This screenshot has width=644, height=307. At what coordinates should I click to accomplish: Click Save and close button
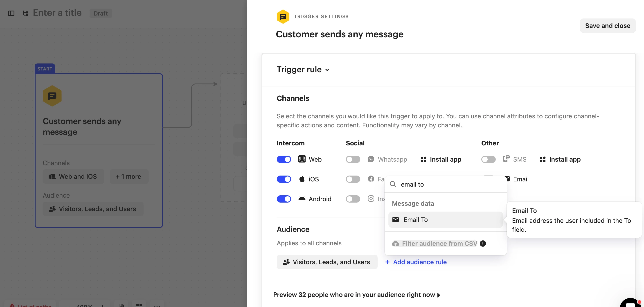(608, 26)
